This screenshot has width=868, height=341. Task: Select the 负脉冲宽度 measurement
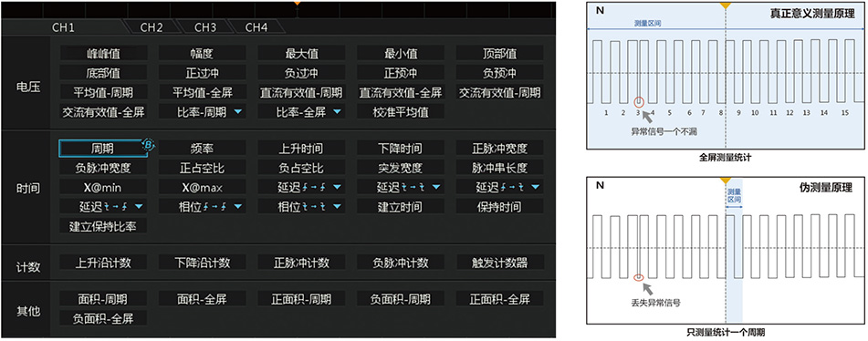tap(103, 168)
